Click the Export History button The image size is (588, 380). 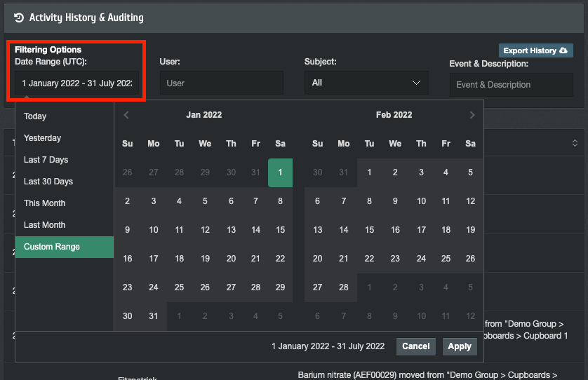(x=535, y=50)
